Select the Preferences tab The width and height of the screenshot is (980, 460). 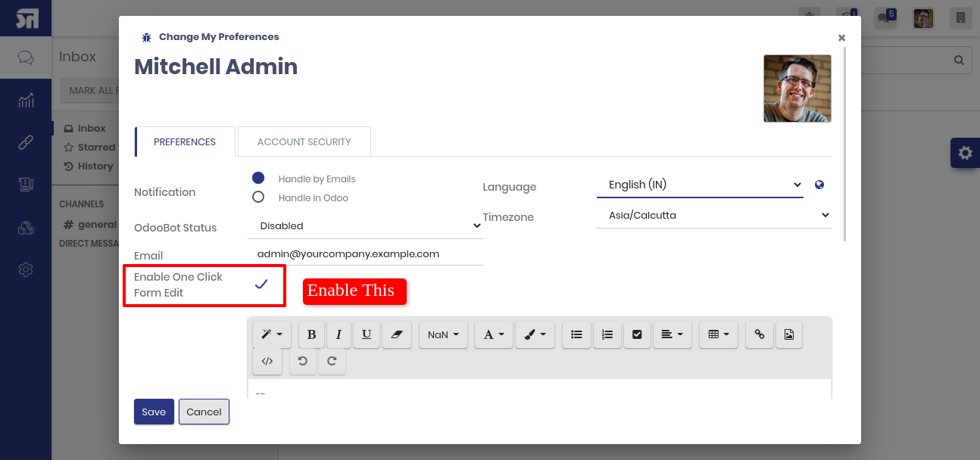click(x=185, y=141)
